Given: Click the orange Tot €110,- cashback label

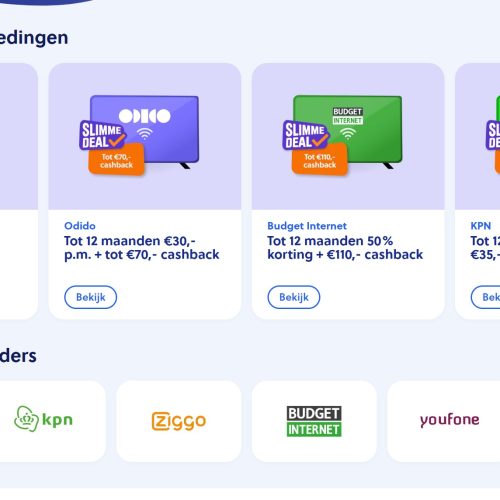Looking at the screenshot, I should (320, 160).
